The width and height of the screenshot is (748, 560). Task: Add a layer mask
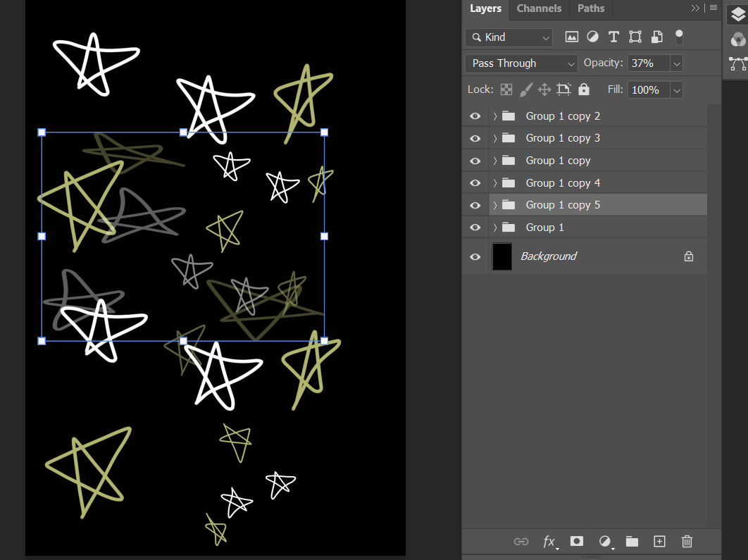[576, 542]
